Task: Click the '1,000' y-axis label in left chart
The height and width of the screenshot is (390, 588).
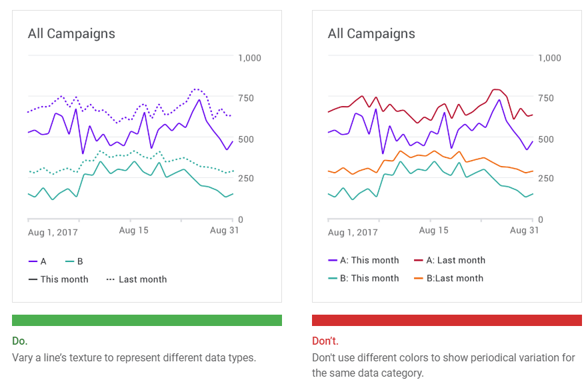Action: click(250, 58)
